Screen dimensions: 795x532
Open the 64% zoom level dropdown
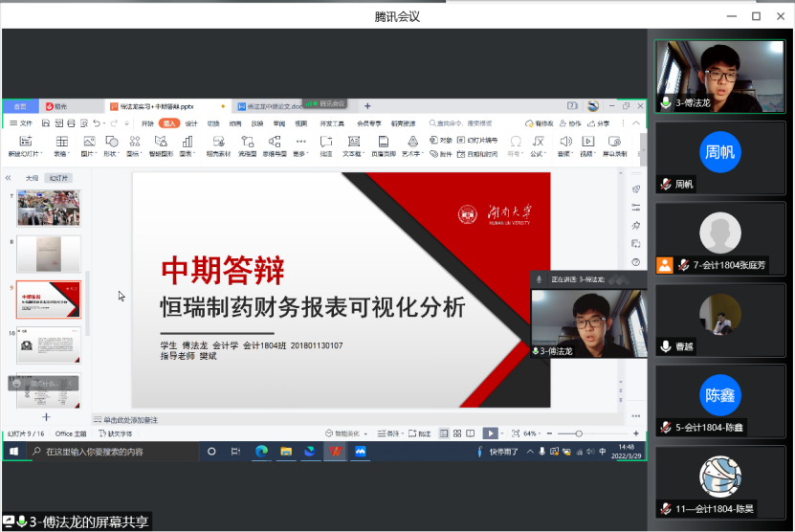(x=532, y=433)
